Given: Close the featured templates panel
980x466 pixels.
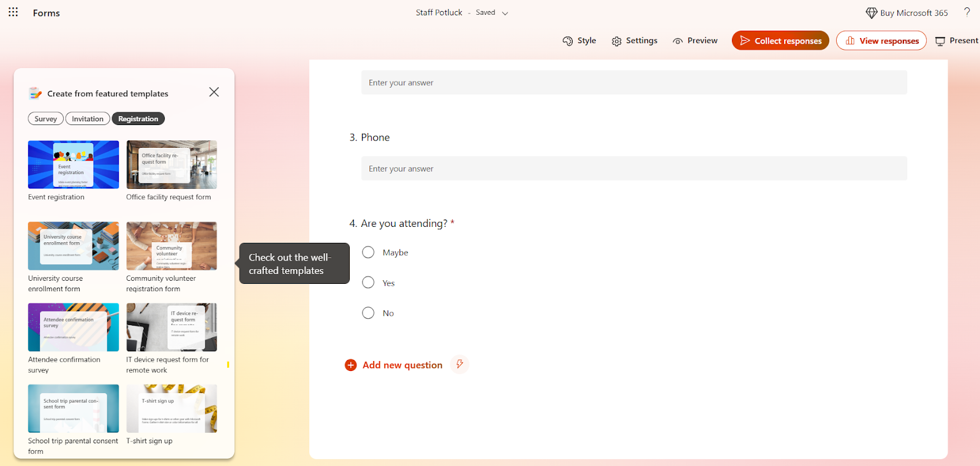Looking at the screenshot, I should [214, 92].
